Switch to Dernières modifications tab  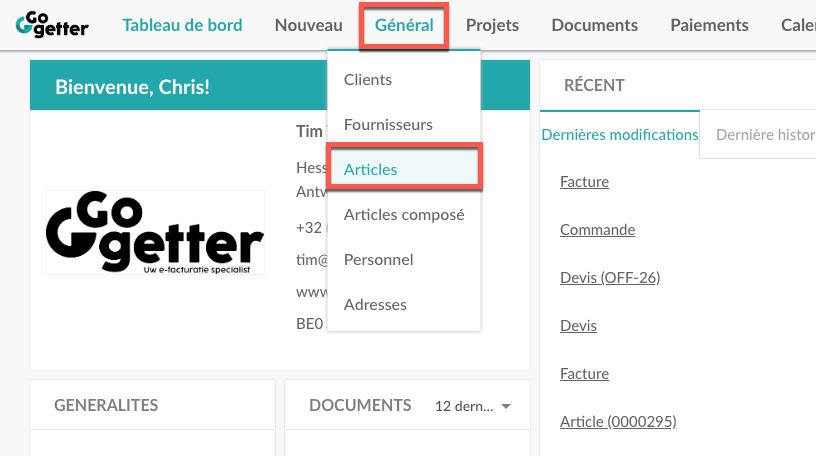pyautogui.click(x=620, y=135)
